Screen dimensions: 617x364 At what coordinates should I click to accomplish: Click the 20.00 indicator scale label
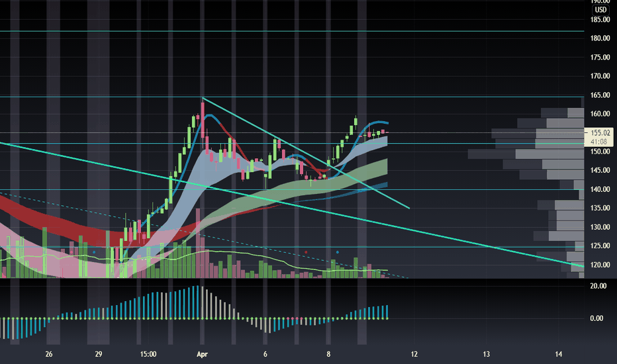(x=598, y=286)
